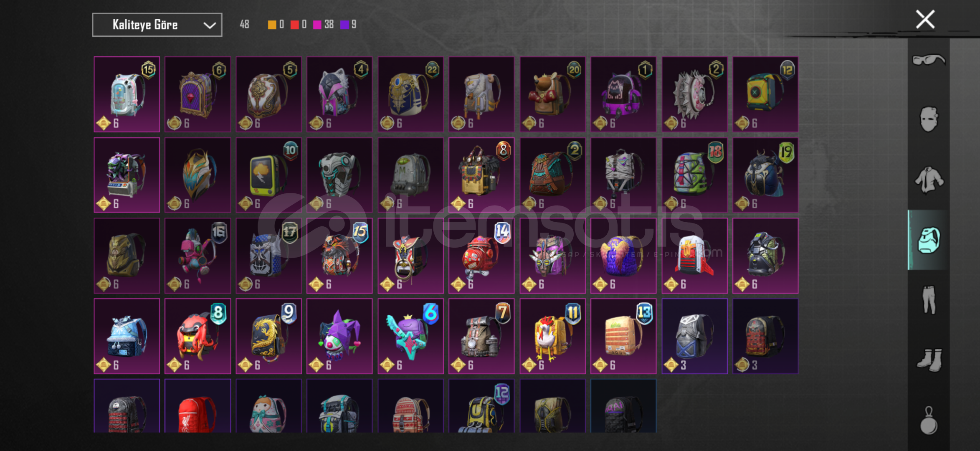Screen dimensions: 980x451
Task: Click the pink quality swatch showing 38
Action: [317, 25]
